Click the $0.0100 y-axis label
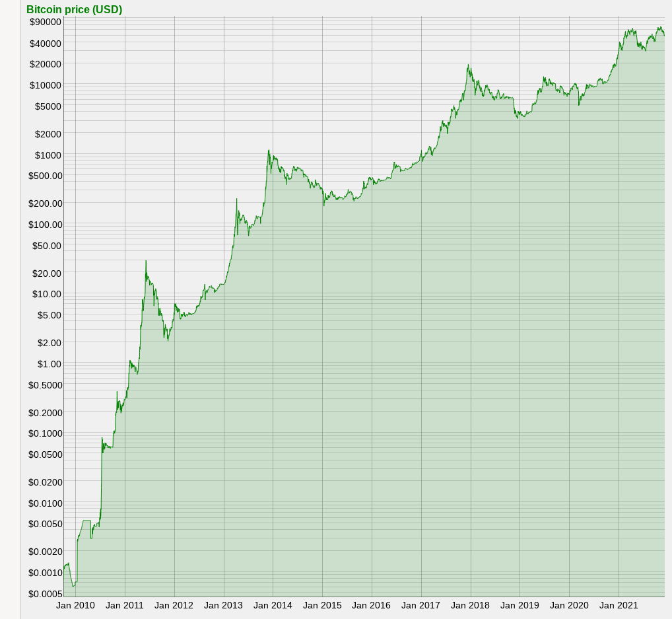This screenshot has height=619, width=672. [46, 503]
